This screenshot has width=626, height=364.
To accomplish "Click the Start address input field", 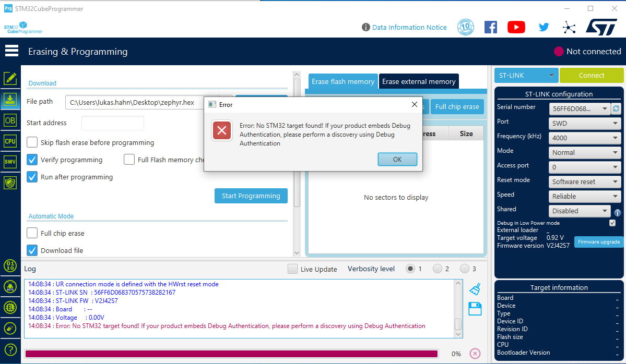I will click(x=112, y=123).
